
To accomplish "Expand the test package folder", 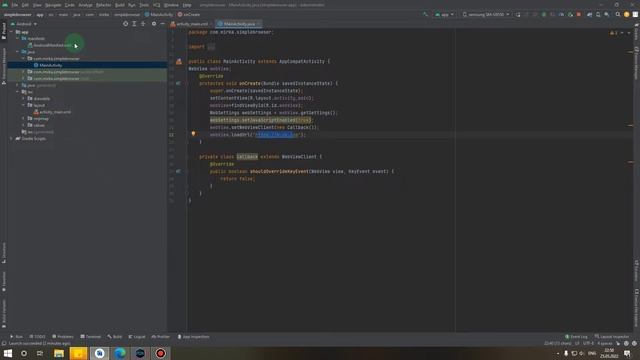I will click(23, 78).
